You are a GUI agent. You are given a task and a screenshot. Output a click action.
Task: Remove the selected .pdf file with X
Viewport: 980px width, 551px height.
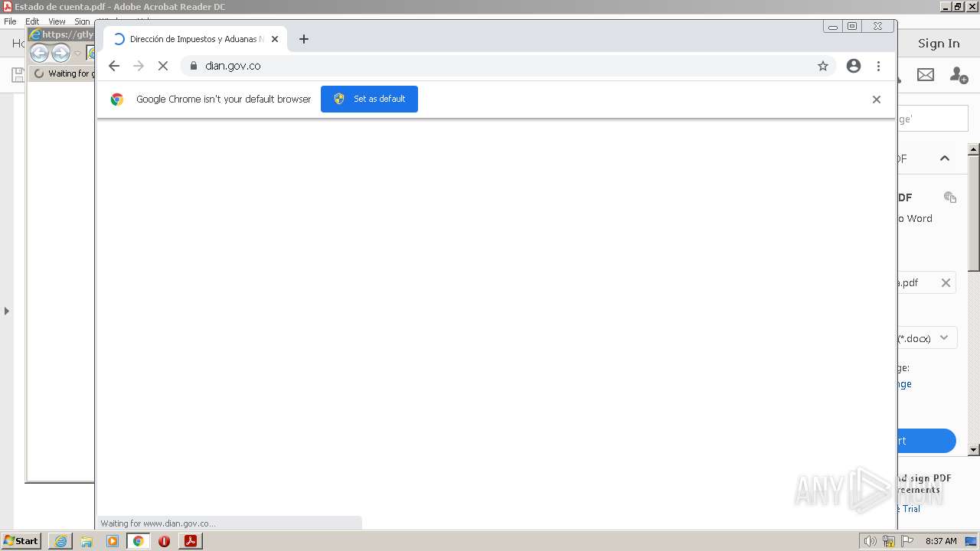(946, 282)
